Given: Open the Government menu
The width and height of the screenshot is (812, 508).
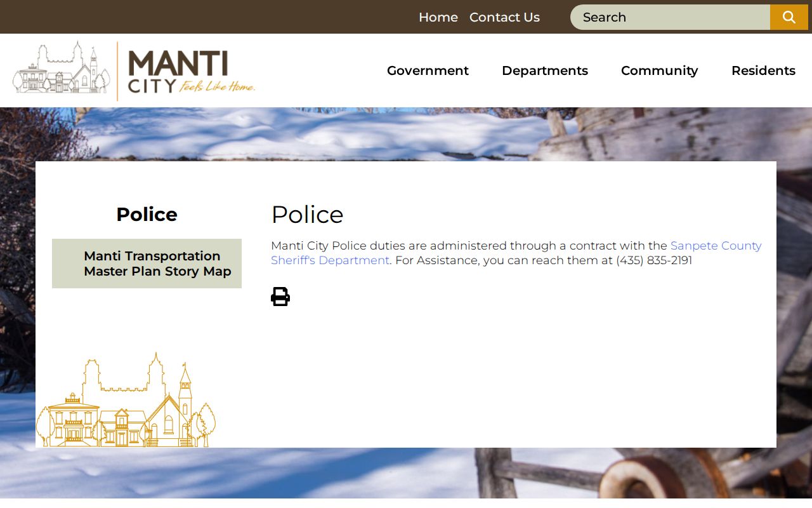Looking at the screenshot, I should 428,70.
